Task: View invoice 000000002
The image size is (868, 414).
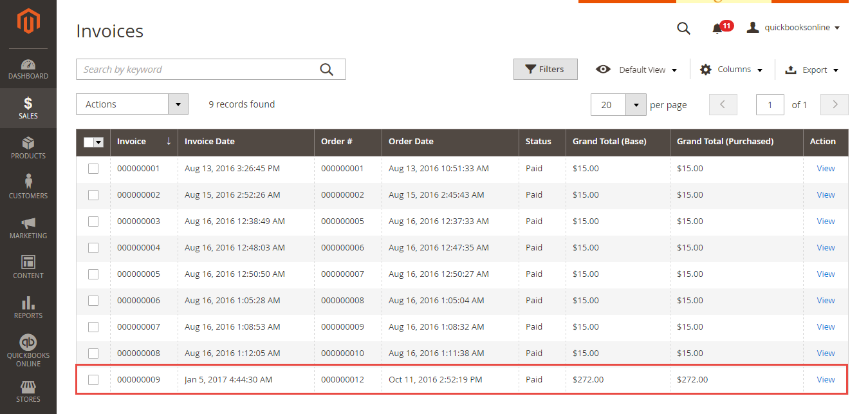Action: pyautogui.click(x=826, y=195)
